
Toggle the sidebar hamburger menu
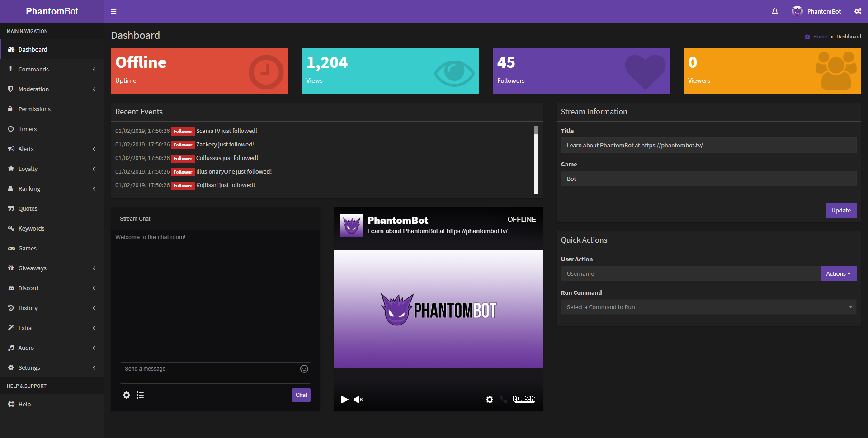tap(113, 11)
